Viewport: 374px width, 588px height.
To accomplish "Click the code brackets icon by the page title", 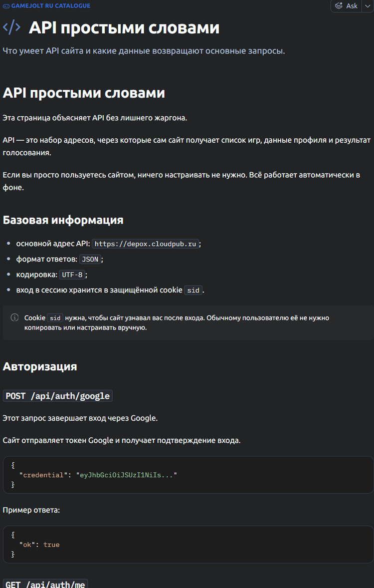I will point(12,27).
